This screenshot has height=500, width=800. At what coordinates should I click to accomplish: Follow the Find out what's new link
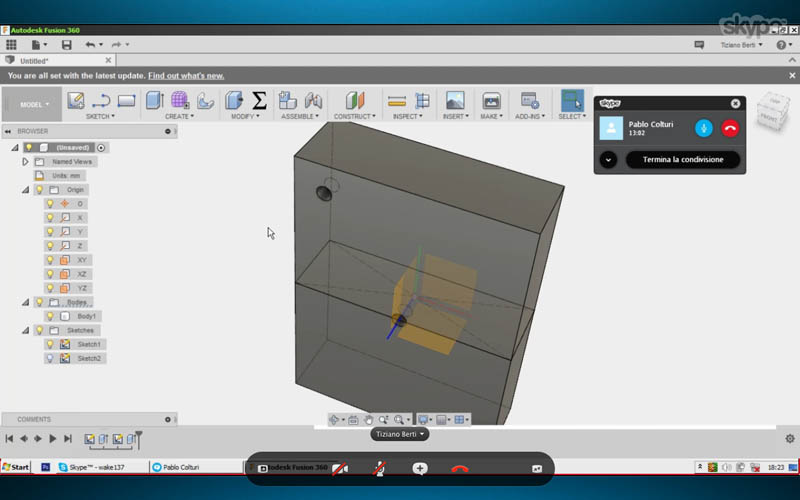(186, 76)
